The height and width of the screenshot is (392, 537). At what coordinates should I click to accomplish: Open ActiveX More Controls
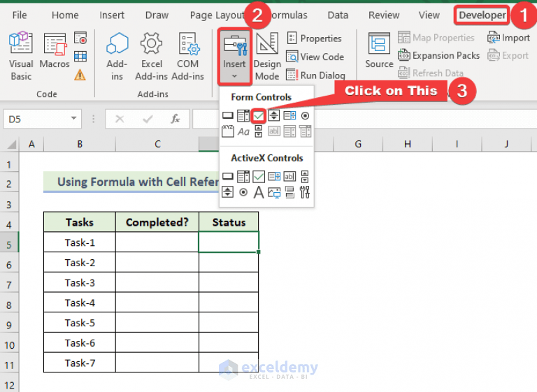tap(305, 192)
